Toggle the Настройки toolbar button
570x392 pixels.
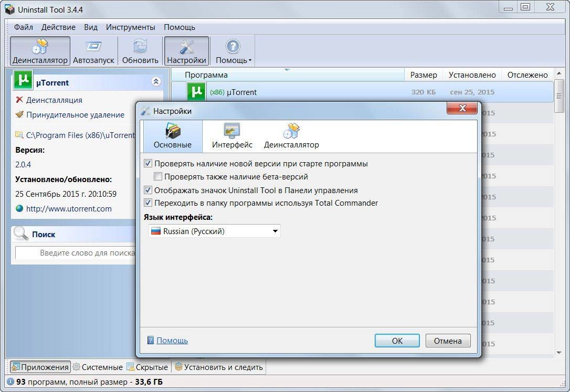pyautogui.click(x=186, y=51)
